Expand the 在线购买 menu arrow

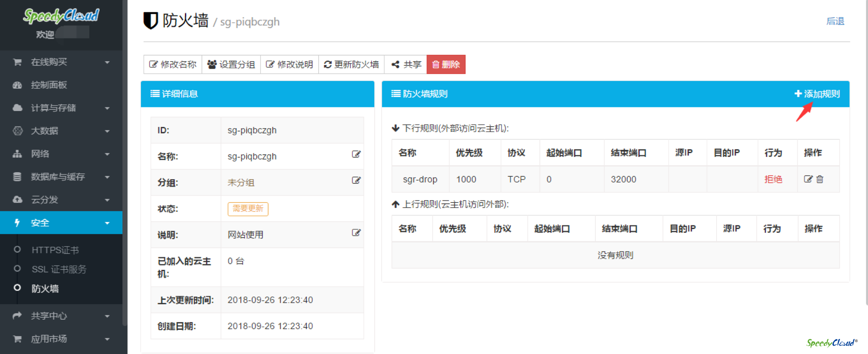pyautogui.click(x=107, y=62)
